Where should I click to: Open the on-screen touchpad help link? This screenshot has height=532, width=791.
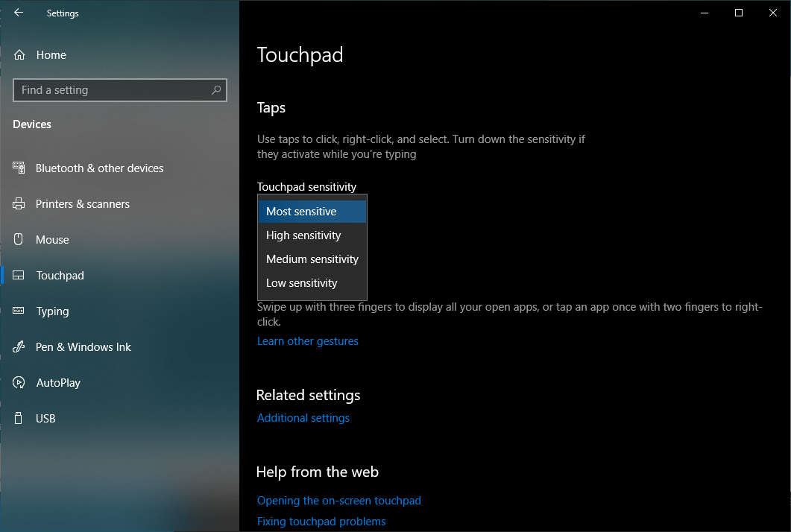click(x=338, y=501)
